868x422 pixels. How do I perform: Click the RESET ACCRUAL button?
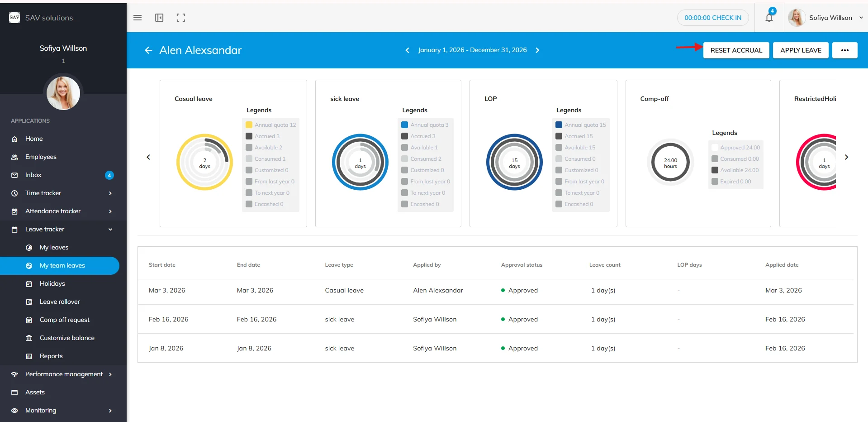[x=736, y=50]
